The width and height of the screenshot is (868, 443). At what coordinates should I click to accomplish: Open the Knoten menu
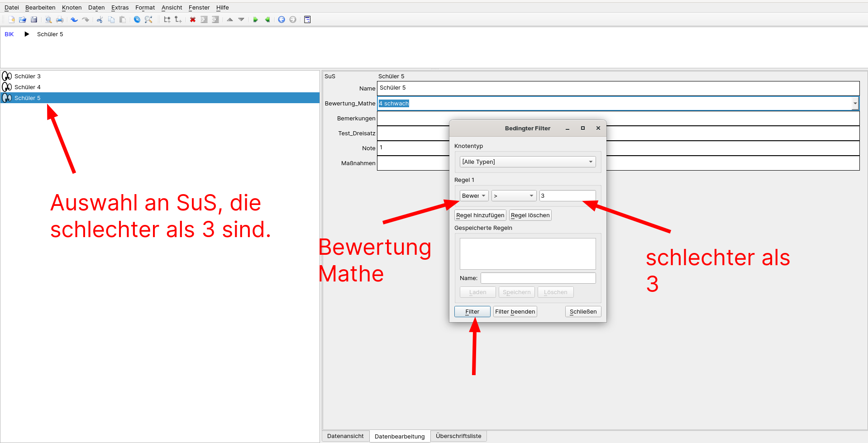click(72, 8)
